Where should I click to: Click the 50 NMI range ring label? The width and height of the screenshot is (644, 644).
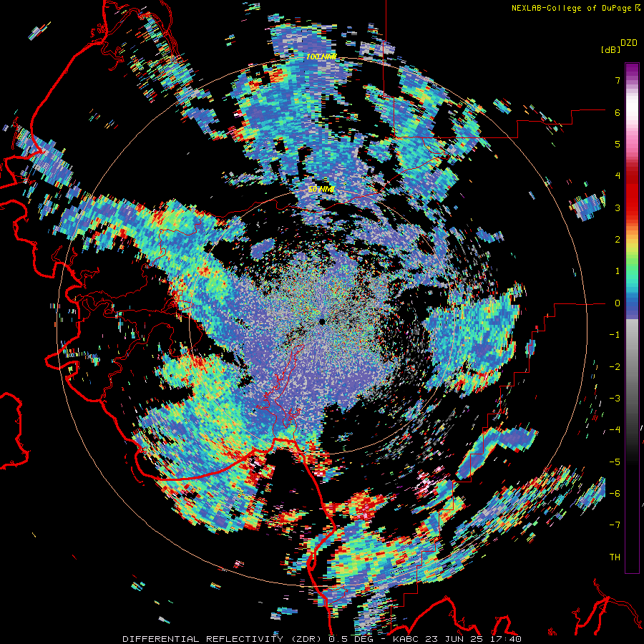(x=321, y=190)
